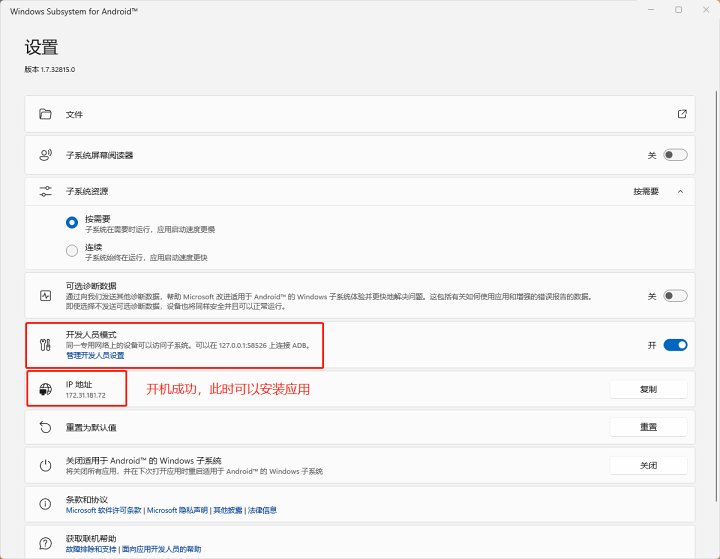Maximize the Windows Subsystem for Android window

[x=678, y=10]
